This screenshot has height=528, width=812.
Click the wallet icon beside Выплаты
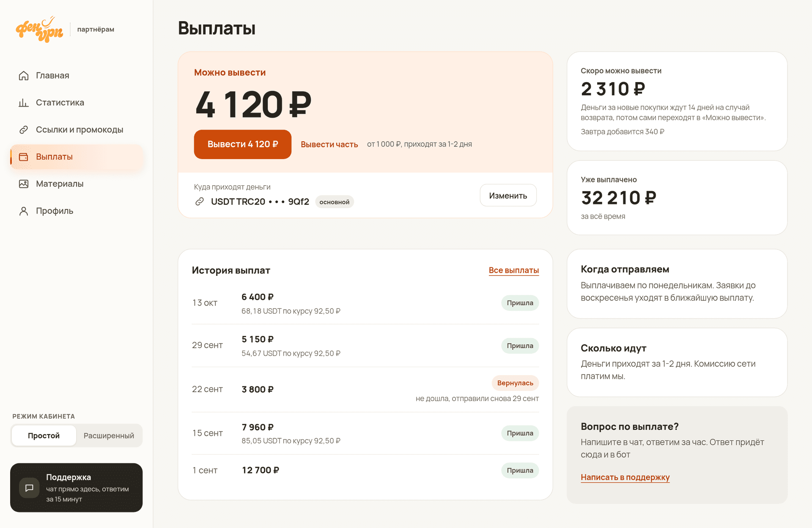[24, 157]
